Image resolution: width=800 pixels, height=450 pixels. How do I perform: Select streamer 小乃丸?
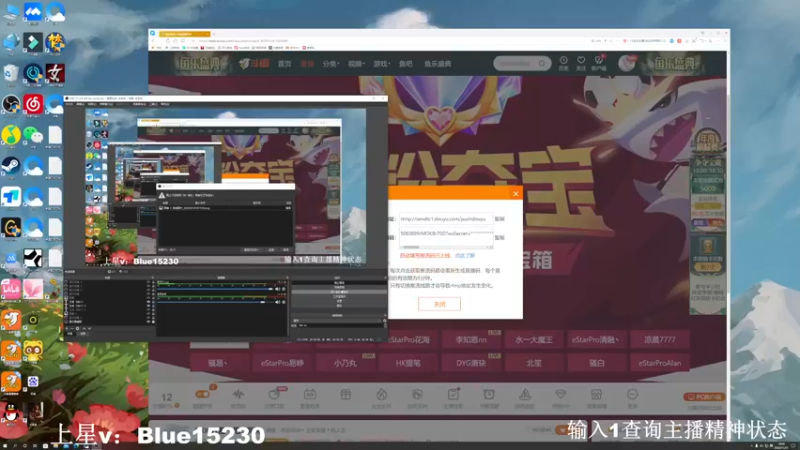coord(345,363)
